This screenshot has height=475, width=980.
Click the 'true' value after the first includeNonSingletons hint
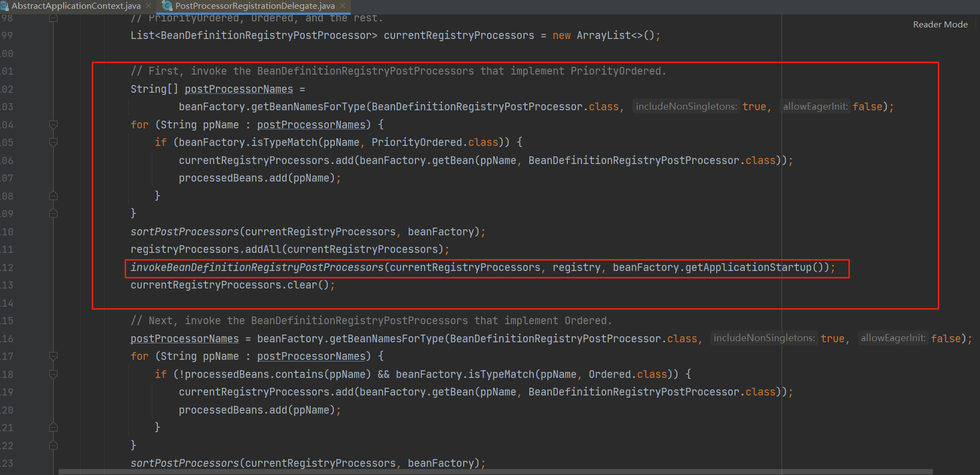(754, 107)
